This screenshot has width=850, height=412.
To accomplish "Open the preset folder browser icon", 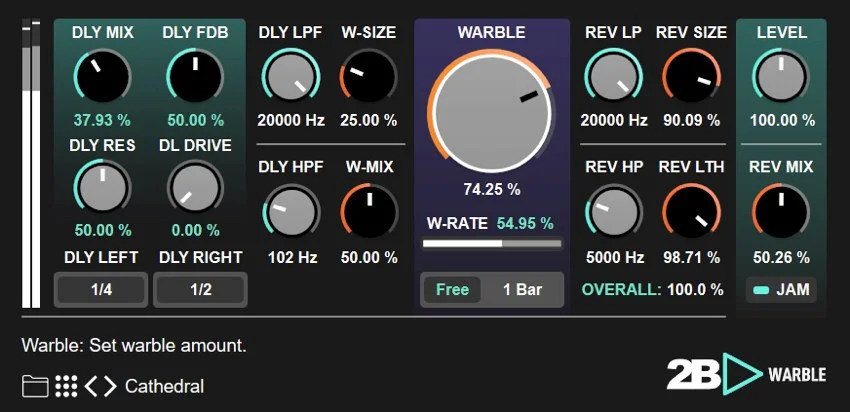I will (x=35, y=387).
